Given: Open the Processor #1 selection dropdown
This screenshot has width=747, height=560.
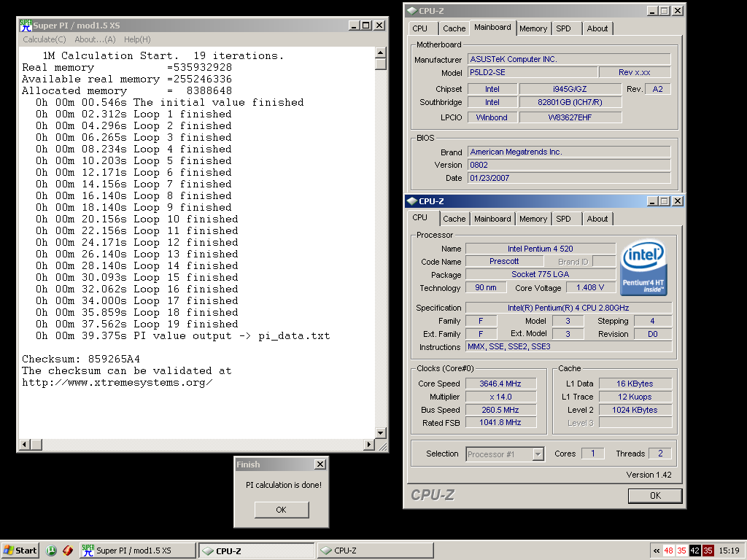Looking at the screenshot, I should (538, 454).
